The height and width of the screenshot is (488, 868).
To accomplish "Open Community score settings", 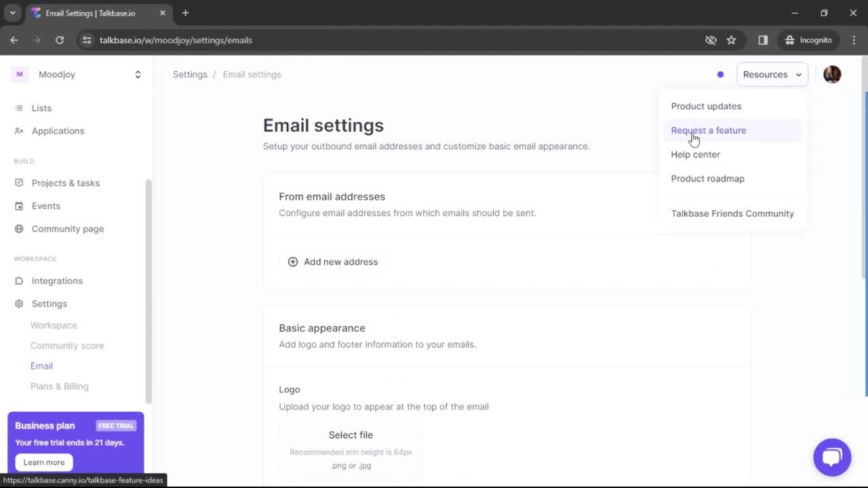I will point(67,346).
